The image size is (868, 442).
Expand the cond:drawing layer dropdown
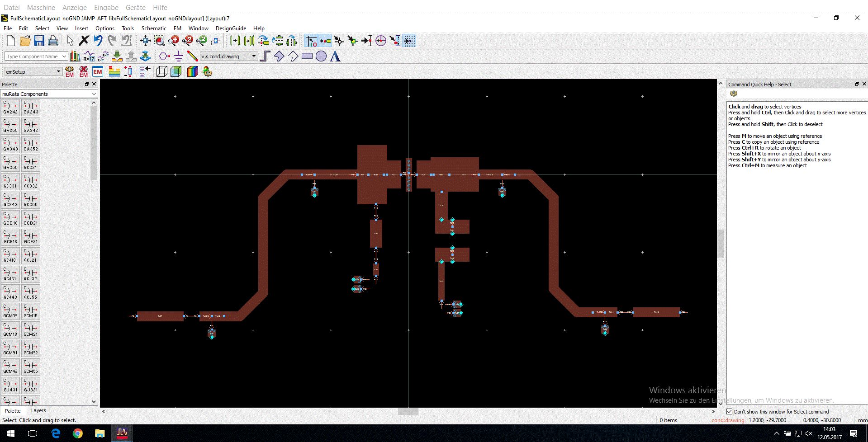pos(229,56)
